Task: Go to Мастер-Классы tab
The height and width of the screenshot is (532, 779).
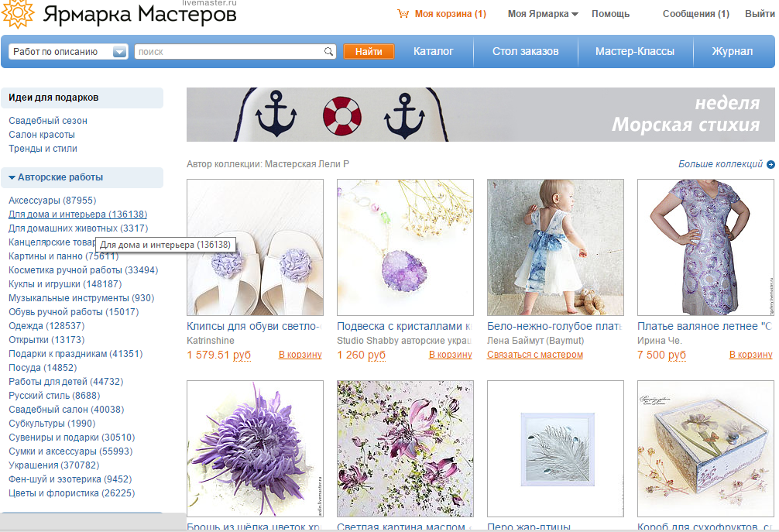Action: tap(634, 52)
